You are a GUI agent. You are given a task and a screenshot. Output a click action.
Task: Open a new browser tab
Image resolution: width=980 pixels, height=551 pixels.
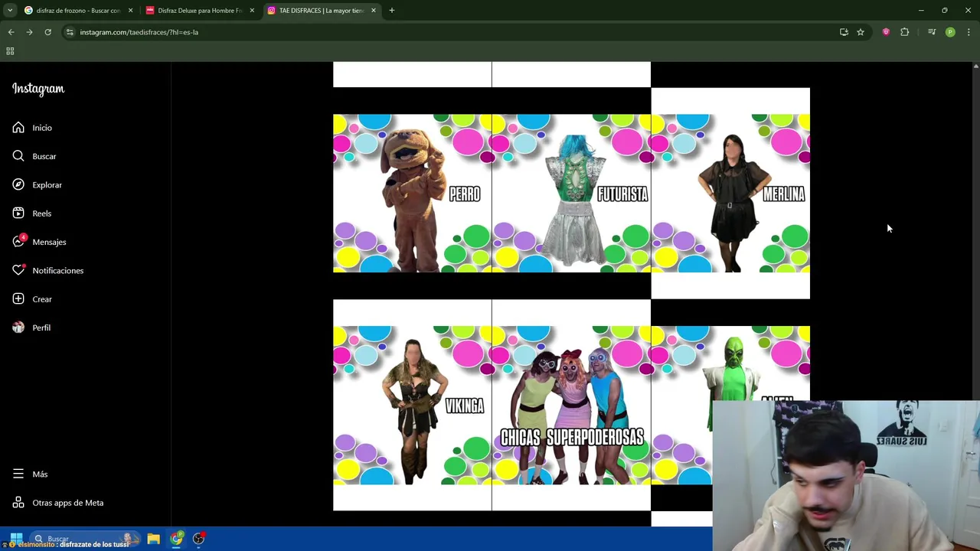391,11
